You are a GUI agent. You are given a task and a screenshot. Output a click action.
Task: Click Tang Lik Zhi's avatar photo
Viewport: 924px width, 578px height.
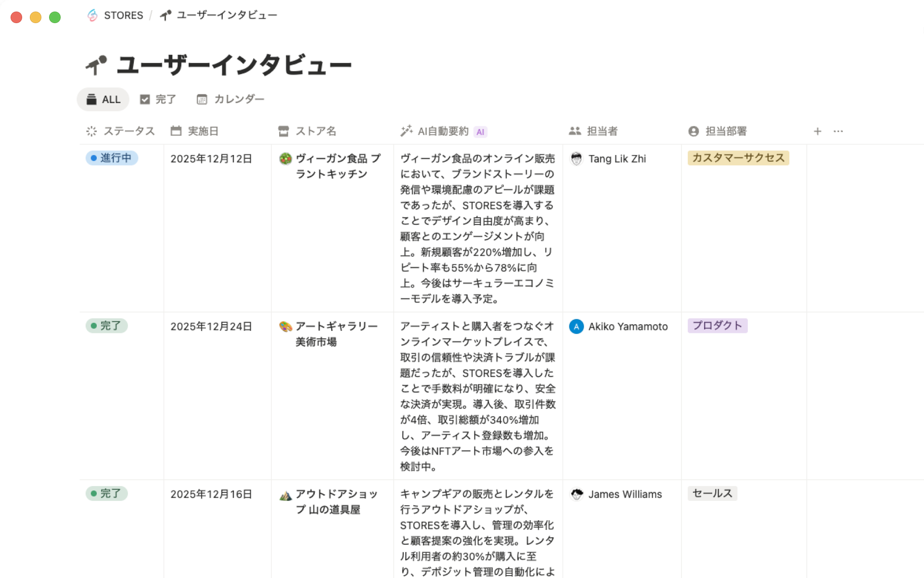coord(576,158)
